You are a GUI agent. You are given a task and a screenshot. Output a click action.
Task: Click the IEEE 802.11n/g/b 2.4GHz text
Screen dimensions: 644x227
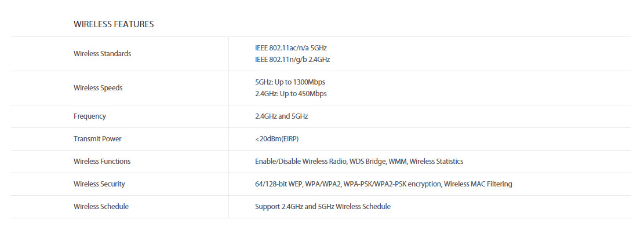(x=292, y=60)
